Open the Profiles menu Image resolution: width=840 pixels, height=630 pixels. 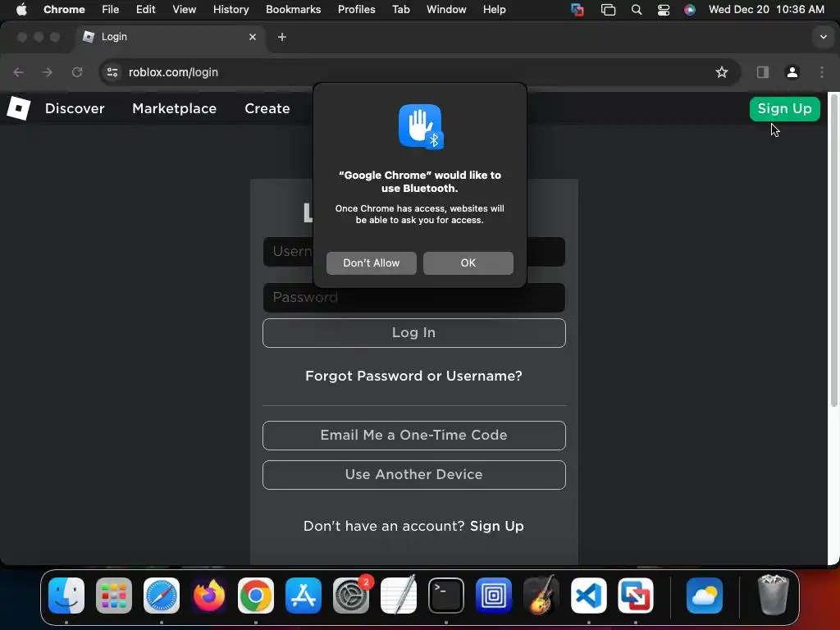pos(356,10)
